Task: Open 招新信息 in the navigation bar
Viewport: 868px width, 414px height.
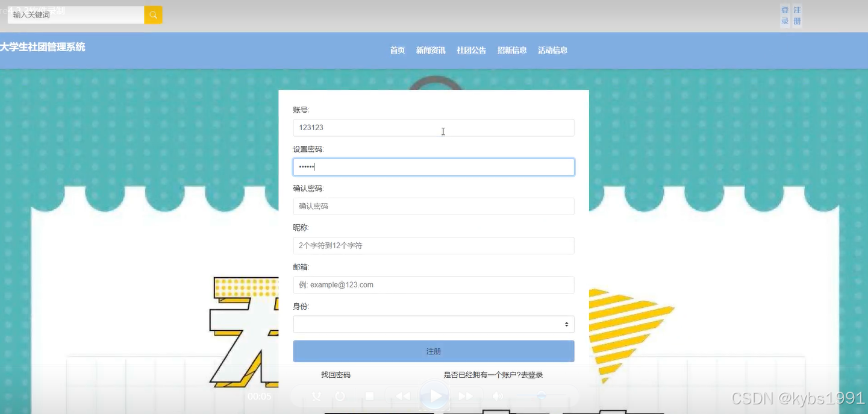Action: point(512,51)
